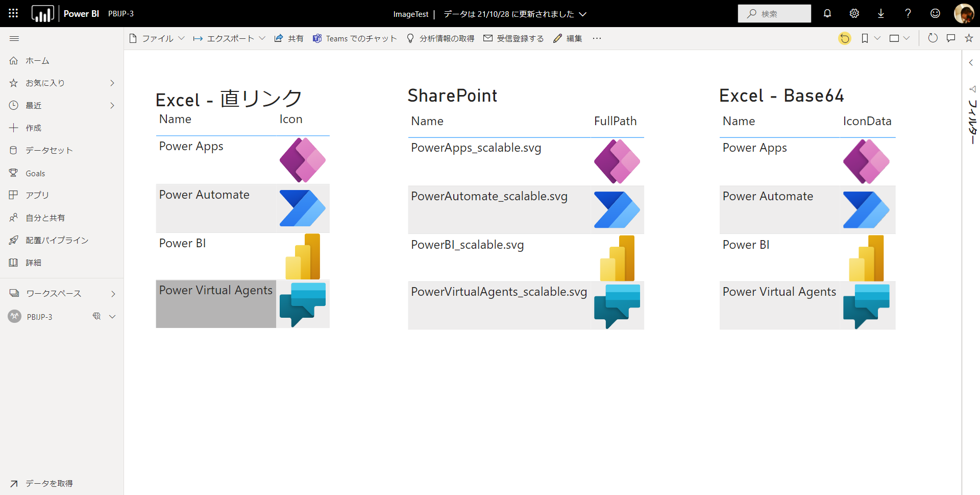The image size is (980, 495).
Task: Select highlighted Power Virtual Agents cell in first table
Action: click(x=216, y=303)
